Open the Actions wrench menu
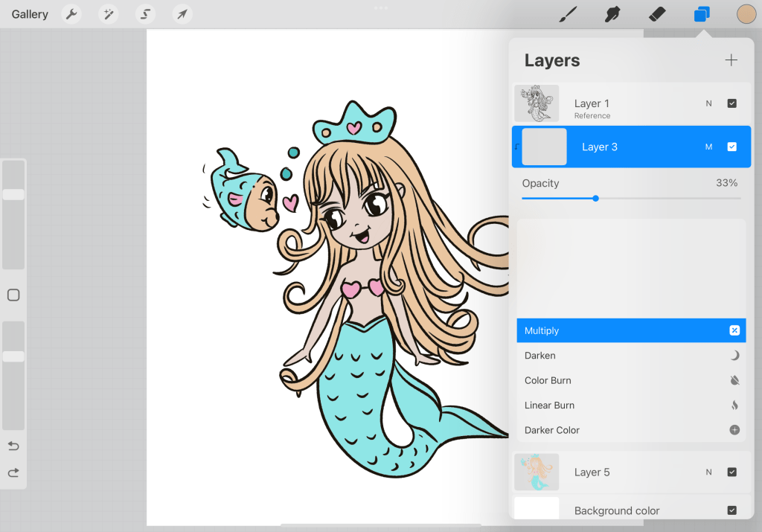Image resolution: width=762 pixels, height=532 pixels. [71, 14]
